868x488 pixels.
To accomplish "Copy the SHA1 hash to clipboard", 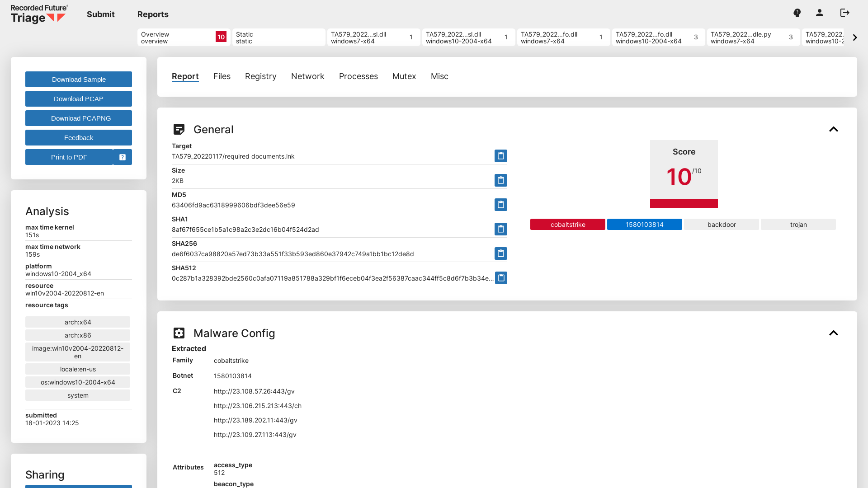I will pyautogui.click(x=500, y=229).
